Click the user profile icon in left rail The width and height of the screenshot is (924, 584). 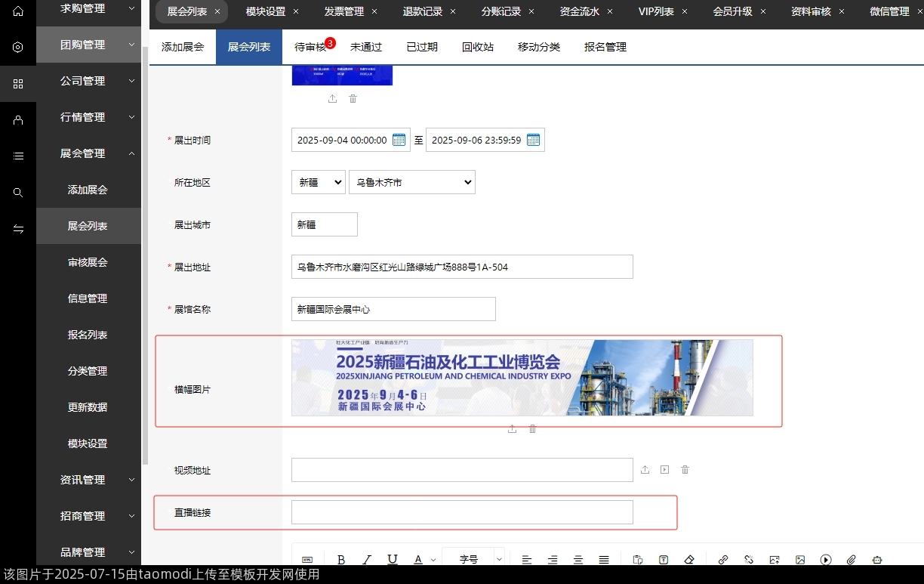18,120
